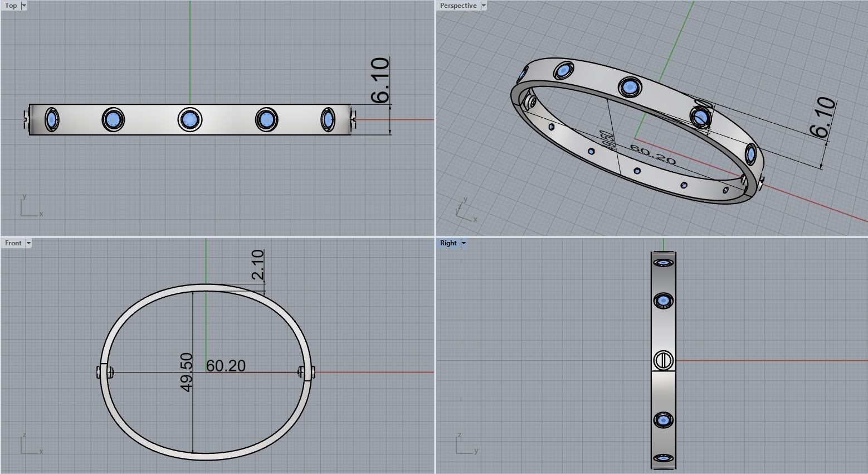Select the screw head in Right view
Viewport: 868px width, 474px height.
[x=663, y=360]
